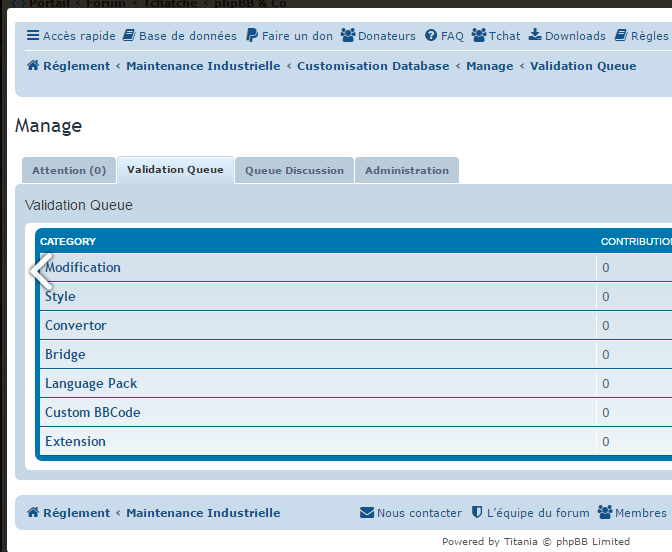Click the PayPal Faire un don icon

252,36
